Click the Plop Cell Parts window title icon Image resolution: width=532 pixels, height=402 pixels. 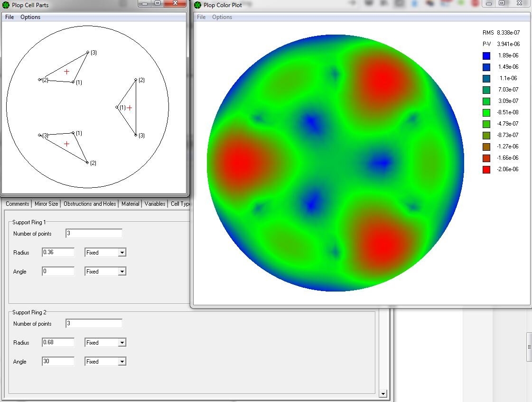click(6, 5)
